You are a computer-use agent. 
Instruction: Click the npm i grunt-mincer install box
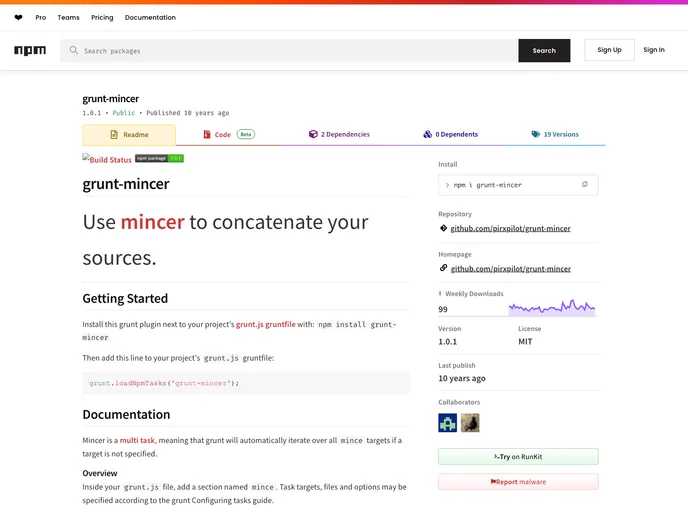coord(518,185)
